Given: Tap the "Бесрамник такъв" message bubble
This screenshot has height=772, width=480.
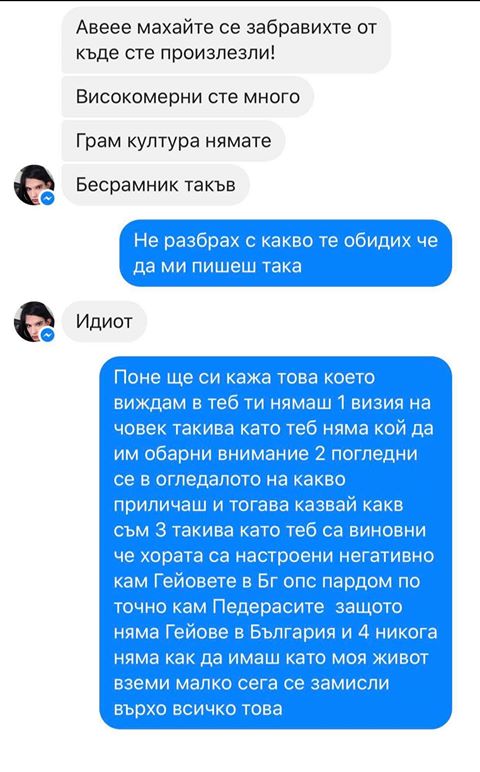Looking at the screenshot, I should coord(156,185).
